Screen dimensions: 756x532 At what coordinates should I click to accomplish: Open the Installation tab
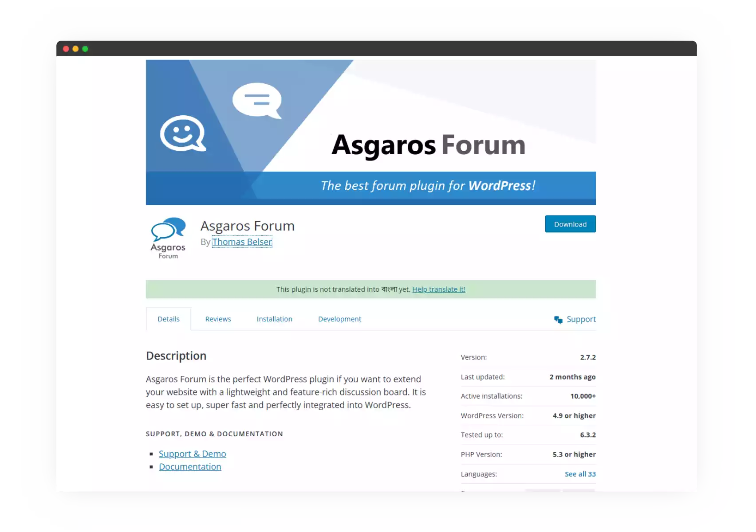coord(274,319)
